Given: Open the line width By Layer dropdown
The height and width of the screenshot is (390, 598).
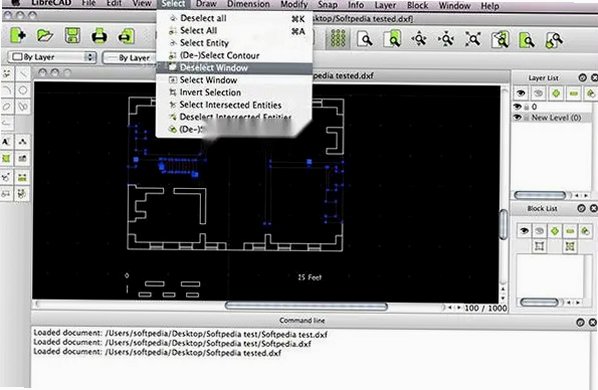Looking at the screenshot, I should pyautogui.click(x=130, y=58).
